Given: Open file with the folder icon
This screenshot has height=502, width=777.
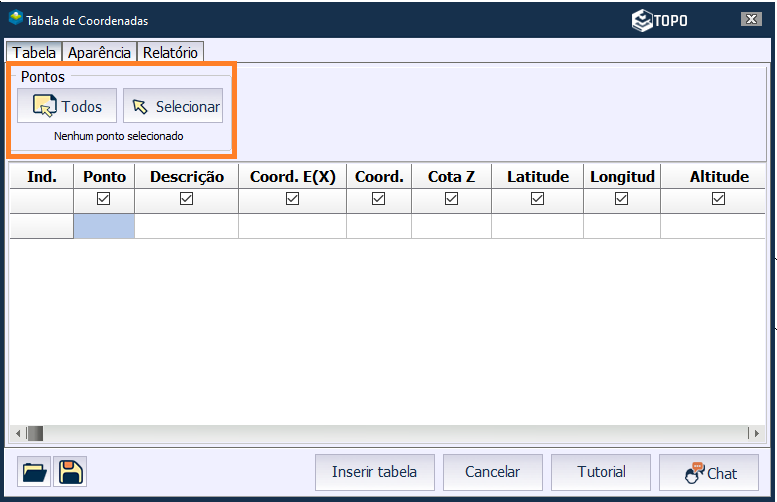Looking at the screenshot, I should point(34,473).
